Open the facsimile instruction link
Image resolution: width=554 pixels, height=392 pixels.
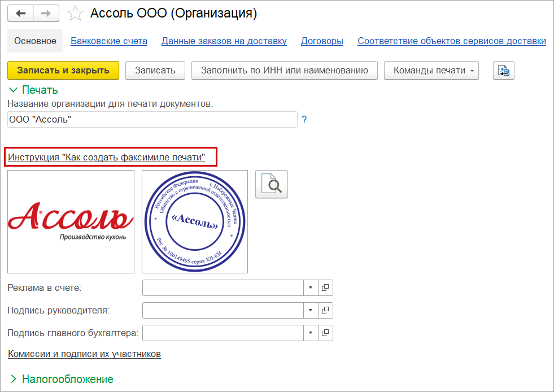106,157
